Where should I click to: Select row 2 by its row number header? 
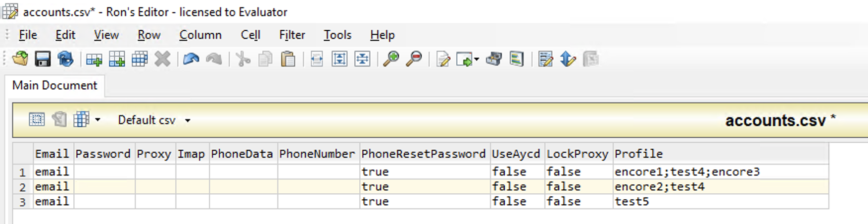[x=22, y=187]
